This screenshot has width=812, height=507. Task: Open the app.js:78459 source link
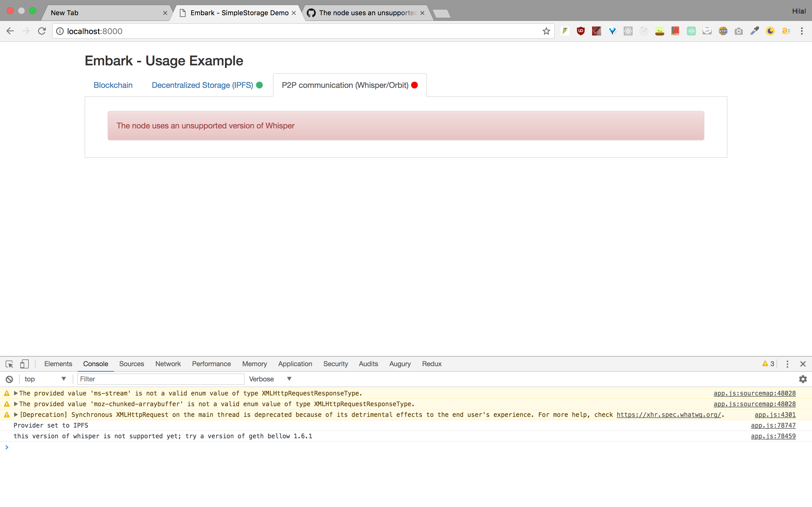[773, 436]
